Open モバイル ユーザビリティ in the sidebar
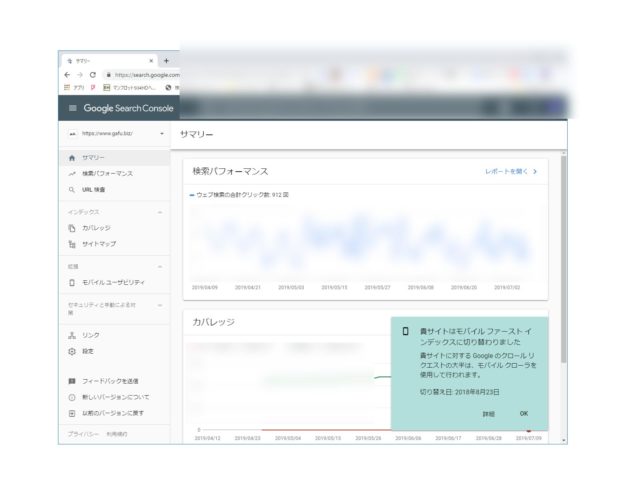This screenshot has width=640, height=480. click(x=114, y=282)
